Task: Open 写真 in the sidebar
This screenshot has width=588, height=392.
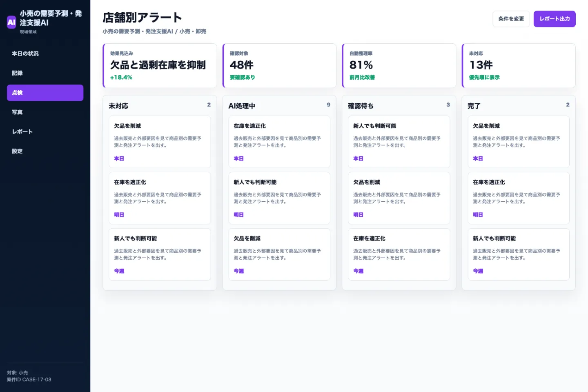Action: [45, 112]
